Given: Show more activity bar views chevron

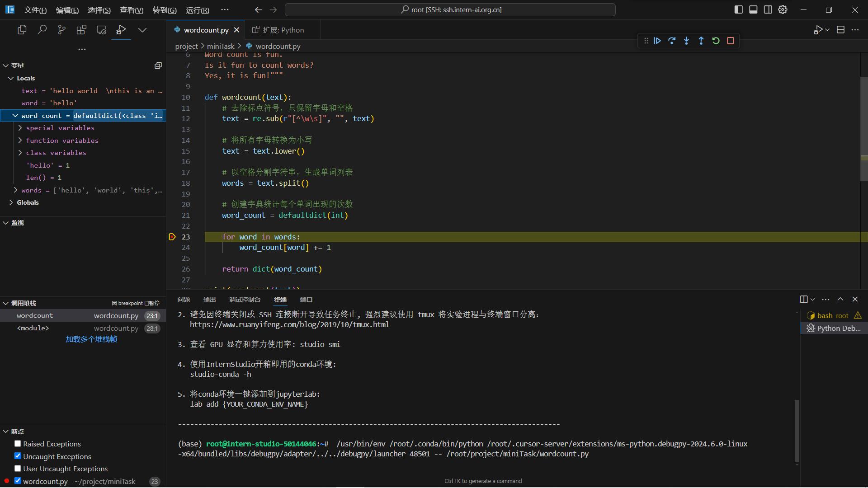Looking at the screenshot, I should tap(142, 30).
